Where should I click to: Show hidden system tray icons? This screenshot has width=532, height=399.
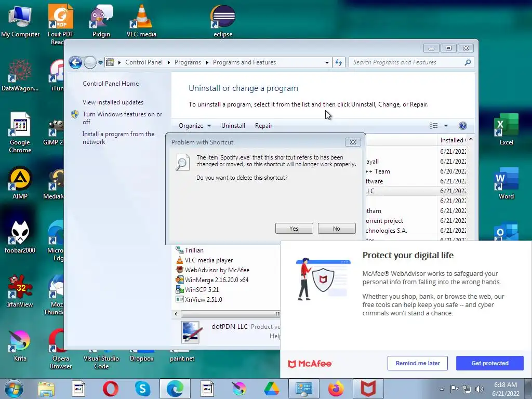[442, 389]
